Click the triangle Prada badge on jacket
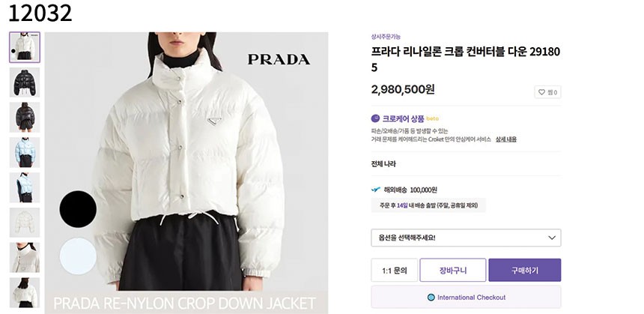Screen dimensions: 644x314 (x=213, y=121)
